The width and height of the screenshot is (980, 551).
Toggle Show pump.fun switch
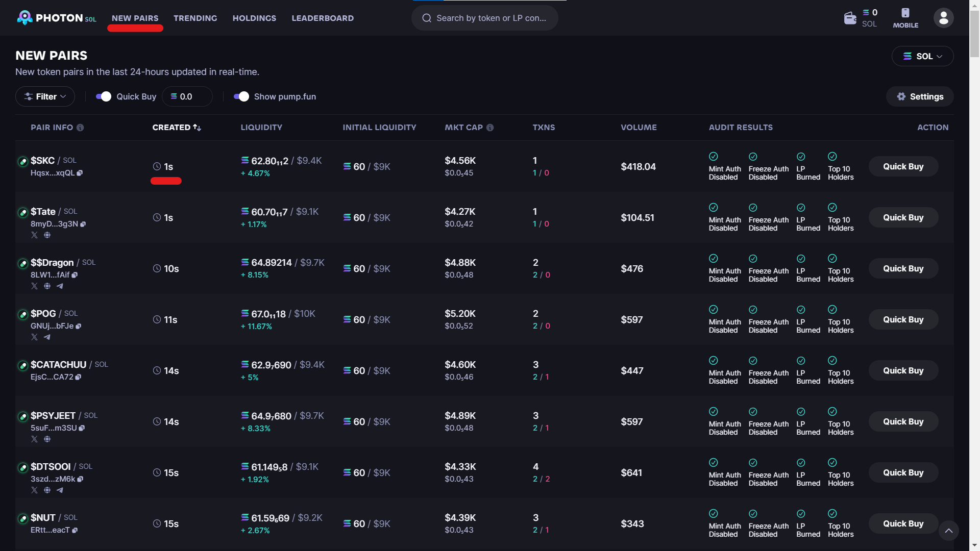coord(241,96)
